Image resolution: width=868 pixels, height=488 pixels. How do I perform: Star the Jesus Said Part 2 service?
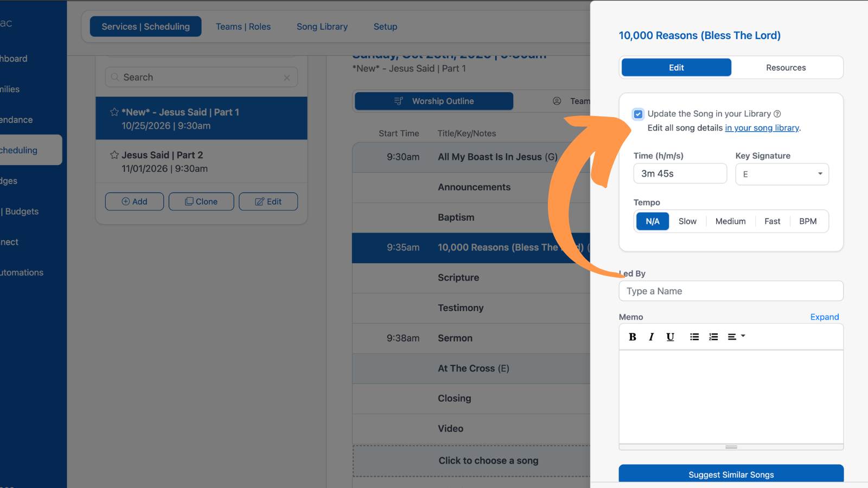coord(114,155)
